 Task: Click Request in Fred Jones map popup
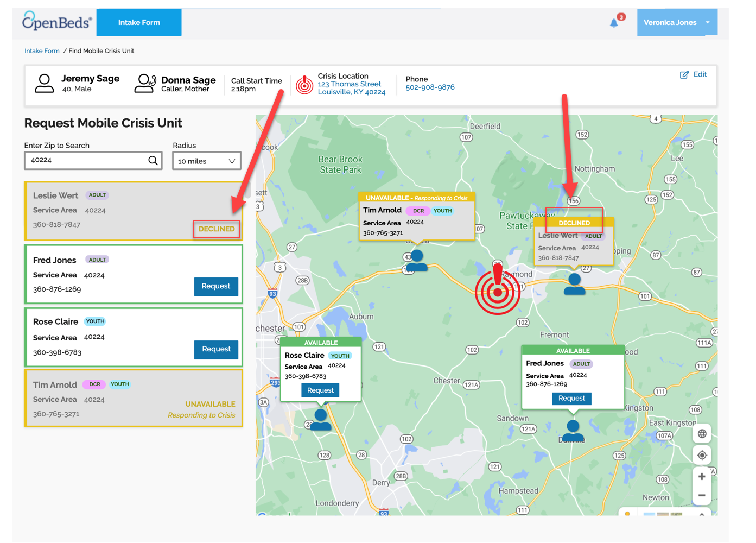tap(571, 399)
